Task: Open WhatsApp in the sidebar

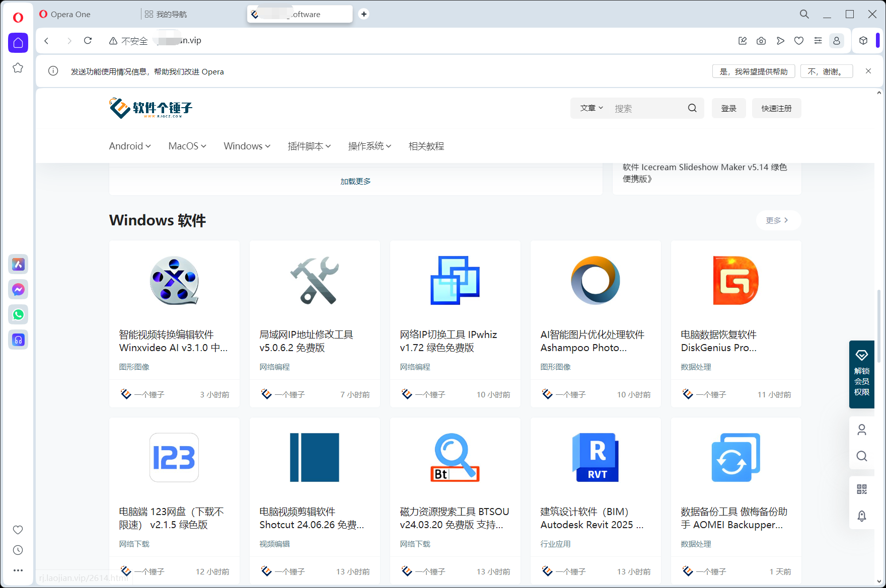Action: click(18, 314)
